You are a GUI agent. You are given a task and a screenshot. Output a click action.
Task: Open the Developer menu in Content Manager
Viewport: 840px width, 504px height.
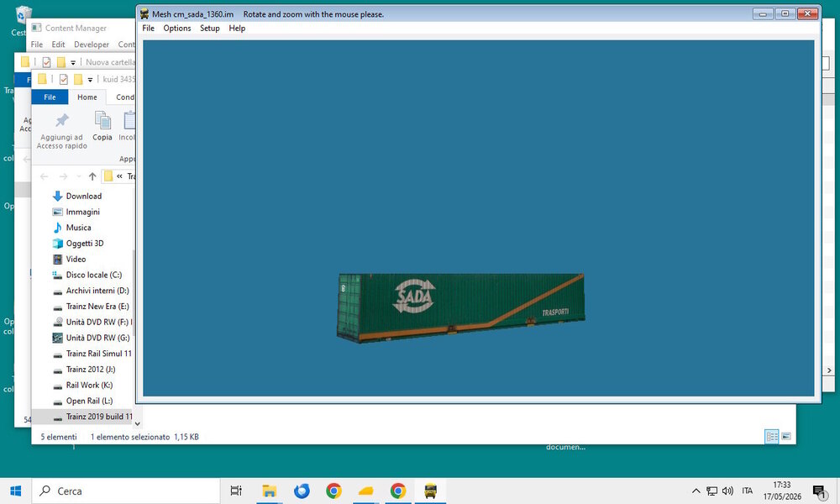91,45
